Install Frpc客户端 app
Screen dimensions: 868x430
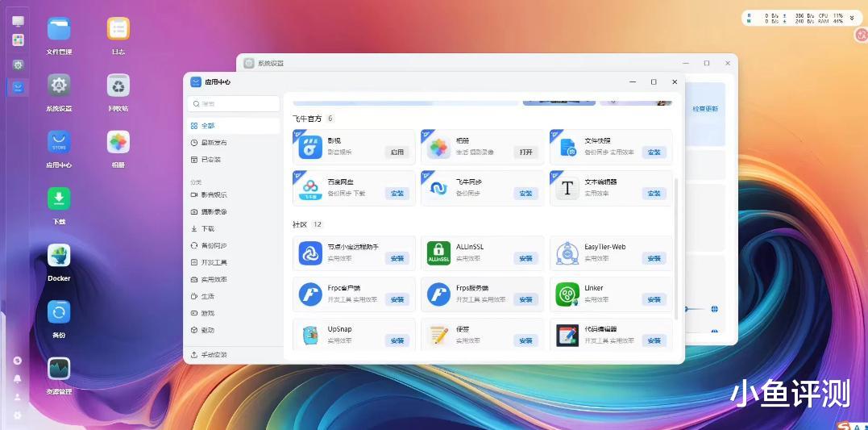click(x=397, y=299)
